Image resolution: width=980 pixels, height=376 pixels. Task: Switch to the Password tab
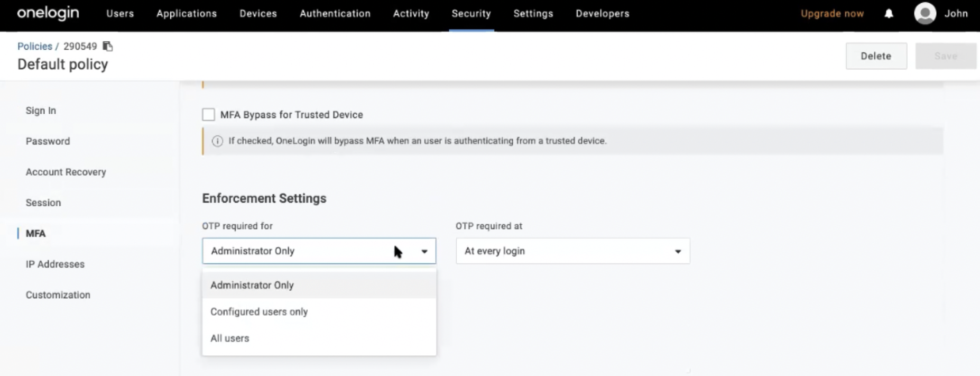[48, 141]
